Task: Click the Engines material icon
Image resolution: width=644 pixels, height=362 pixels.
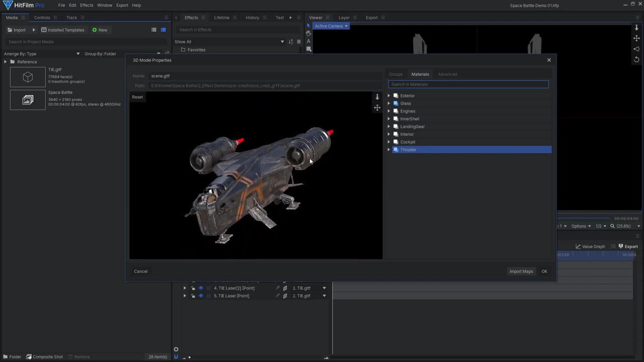Action: [396, 111]
